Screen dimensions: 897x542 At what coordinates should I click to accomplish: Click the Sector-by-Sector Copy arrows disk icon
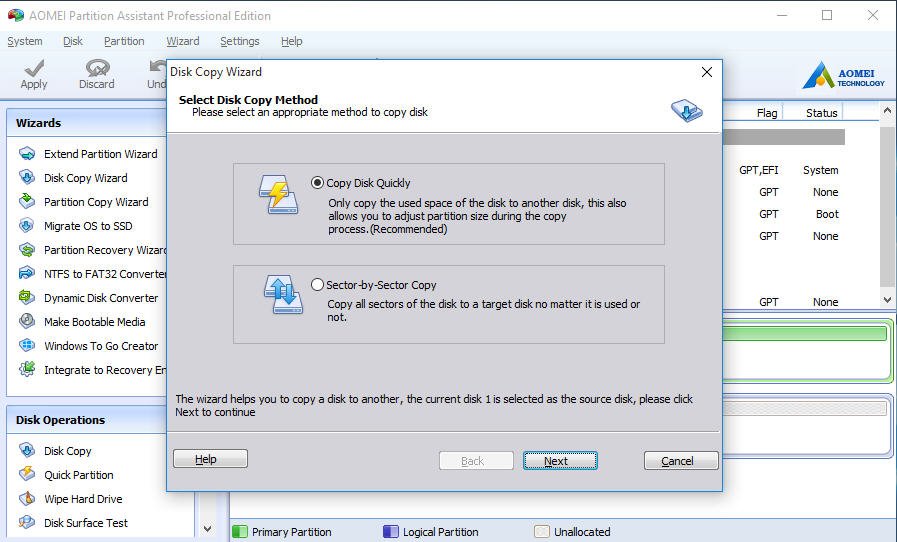coord(283,294)
